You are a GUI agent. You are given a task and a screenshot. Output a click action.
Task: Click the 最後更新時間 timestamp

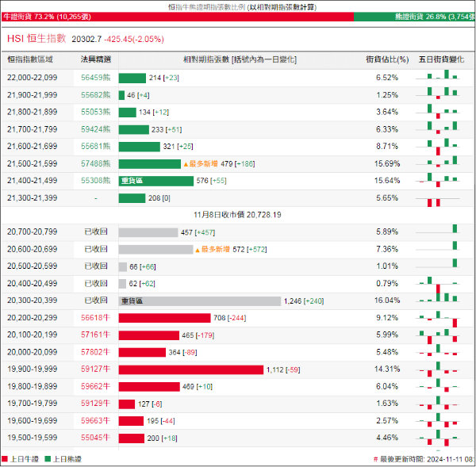coord(424,459)
